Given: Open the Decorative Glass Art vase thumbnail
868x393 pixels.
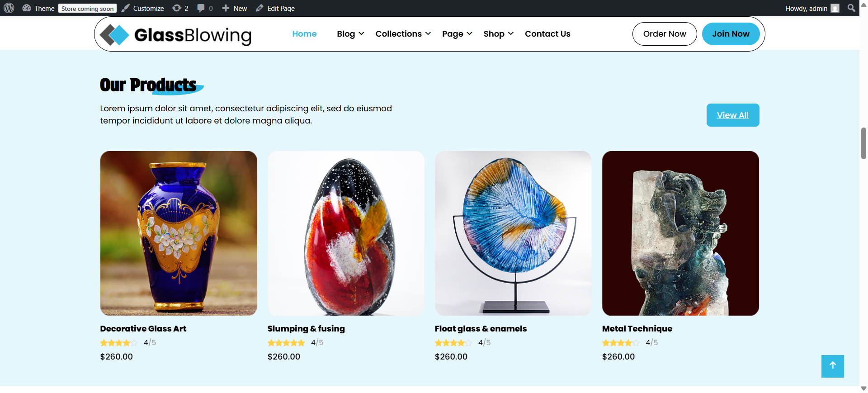Looking at the screenshot, I should click(179, 233).
